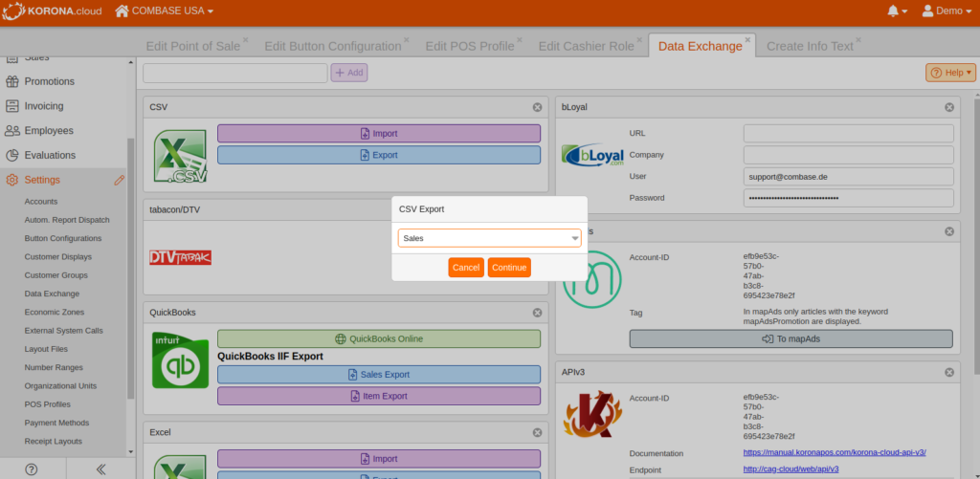The image size is (980, 479).
Task: Switch to Edit Cashier Role tab
Action: 587,46
